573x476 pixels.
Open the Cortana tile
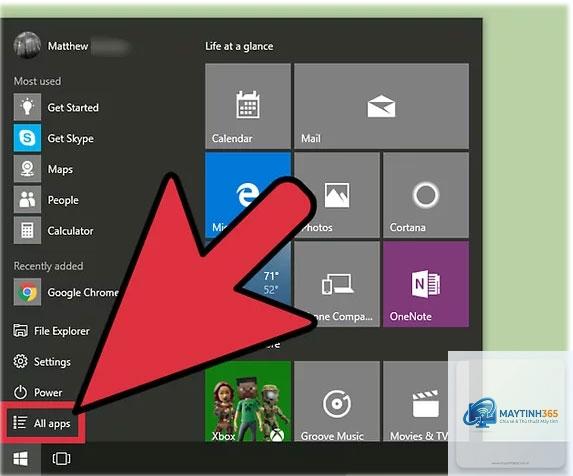click(426, 195)
